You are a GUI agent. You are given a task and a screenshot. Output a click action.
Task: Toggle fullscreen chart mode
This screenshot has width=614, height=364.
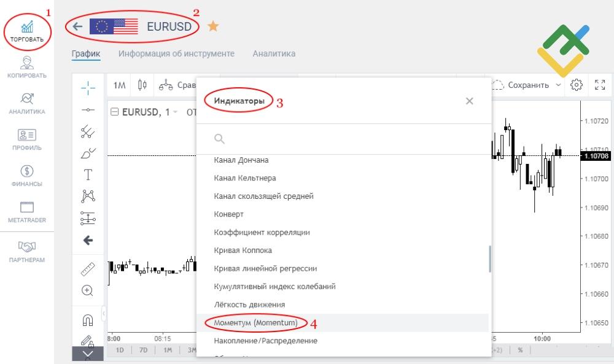point(599,85)
